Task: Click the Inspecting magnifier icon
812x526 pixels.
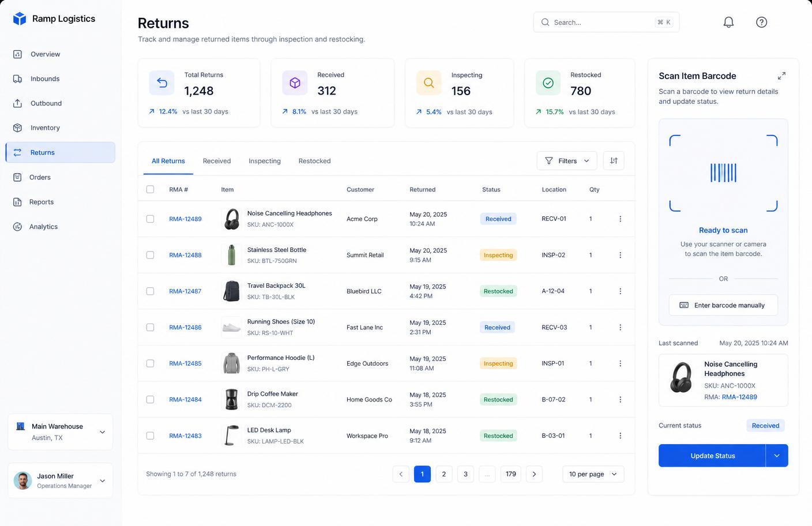Action: [x=428, y=83]
